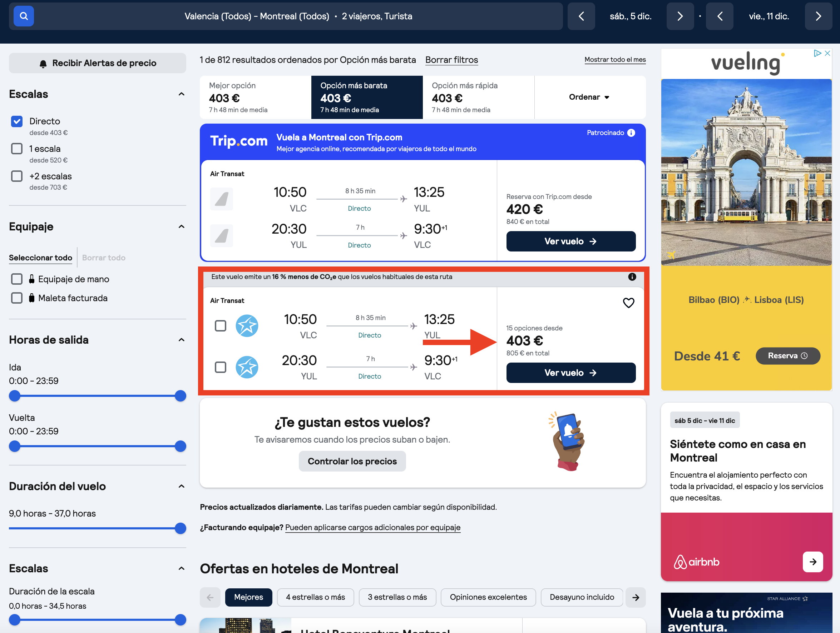Click Mostrar todo el mes link
840x633 pixels.
[615, 60]
